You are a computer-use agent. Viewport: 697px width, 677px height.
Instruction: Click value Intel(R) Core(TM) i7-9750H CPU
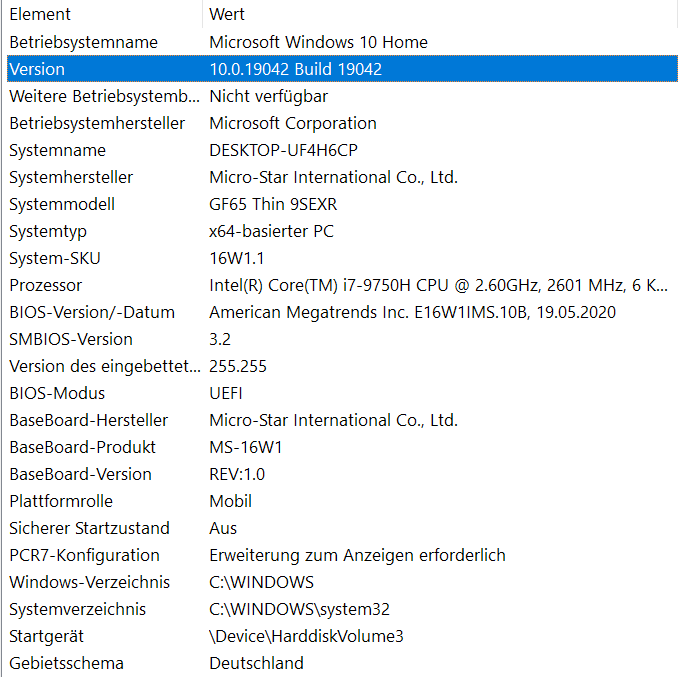click(438, 285)
